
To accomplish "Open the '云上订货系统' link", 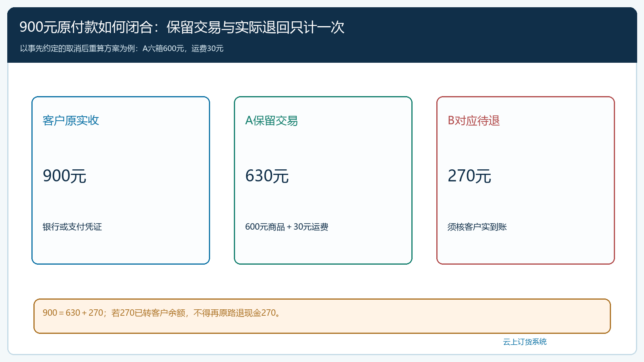I will click(525, 342).
